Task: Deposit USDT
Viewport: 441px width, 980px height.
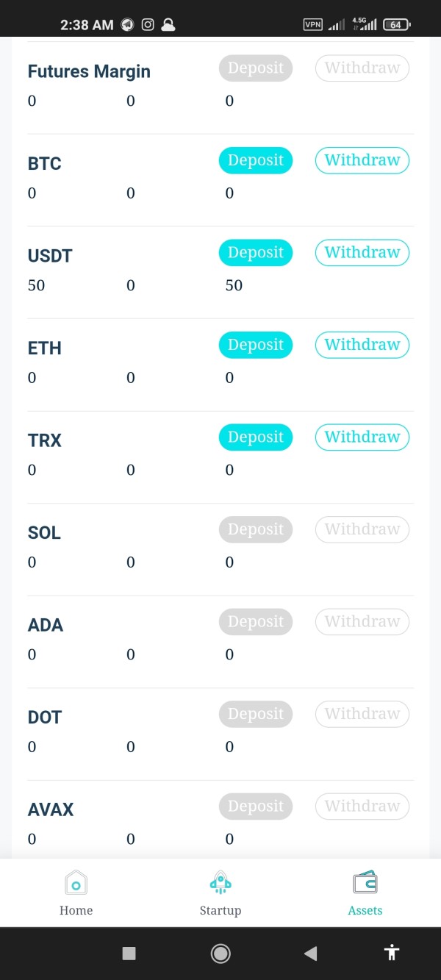Action: (x=256, y=253)
